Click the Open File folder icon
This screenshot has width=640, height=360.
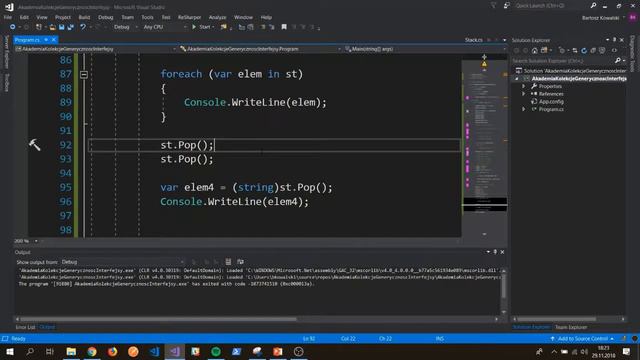52,27
